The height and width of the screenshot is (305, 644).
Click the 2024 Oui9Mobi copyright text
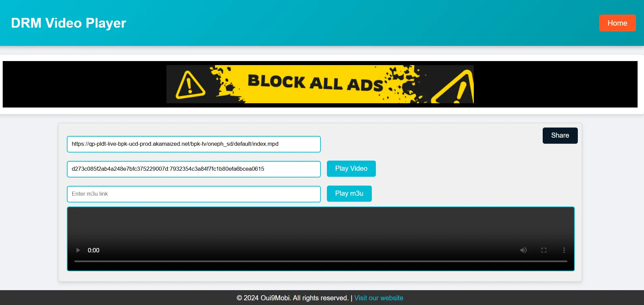click(x=292, y=298)
